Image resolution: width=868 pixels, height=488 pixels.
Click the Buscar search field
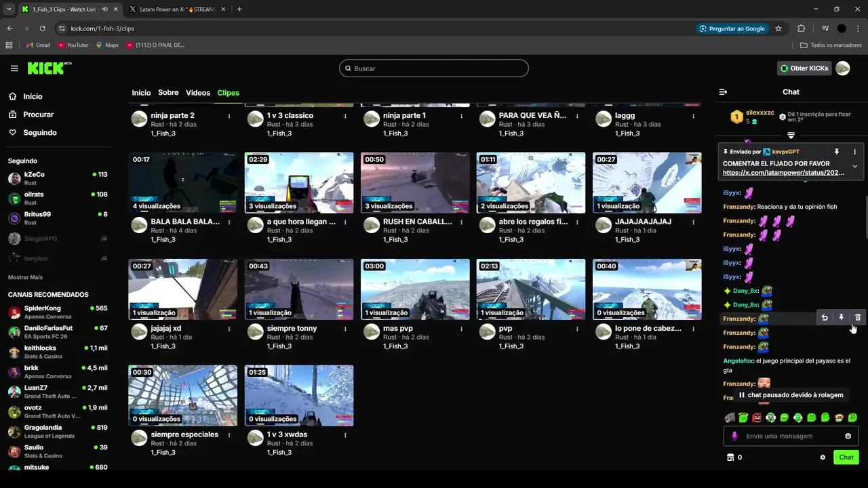click(x=434, y=68)
